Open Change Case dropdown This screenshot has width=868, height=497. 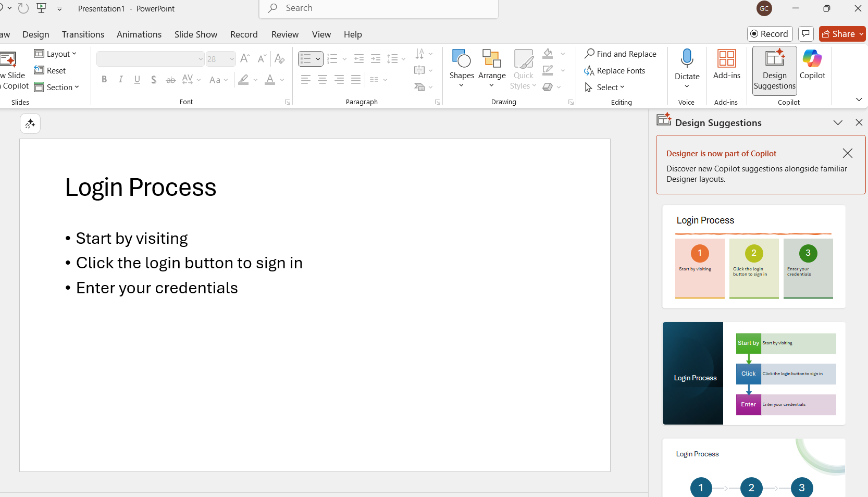coord(218,80)
